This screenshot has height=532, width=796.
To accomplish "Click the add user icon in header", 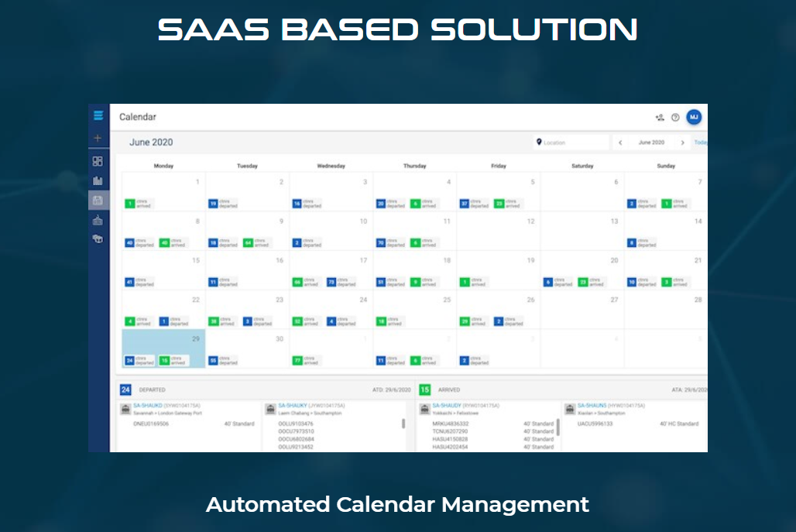I will 660,117.
